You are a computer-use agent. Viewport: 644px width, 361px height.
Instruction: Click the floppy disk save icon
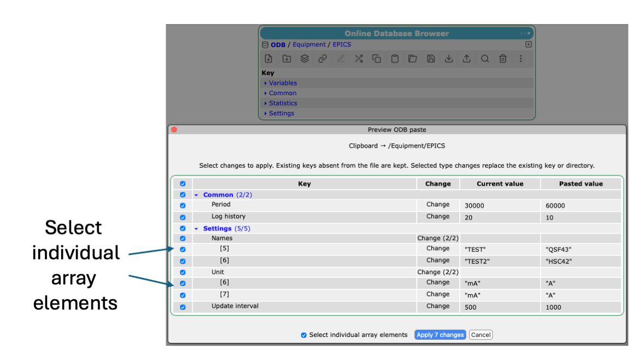click(431, 59)
